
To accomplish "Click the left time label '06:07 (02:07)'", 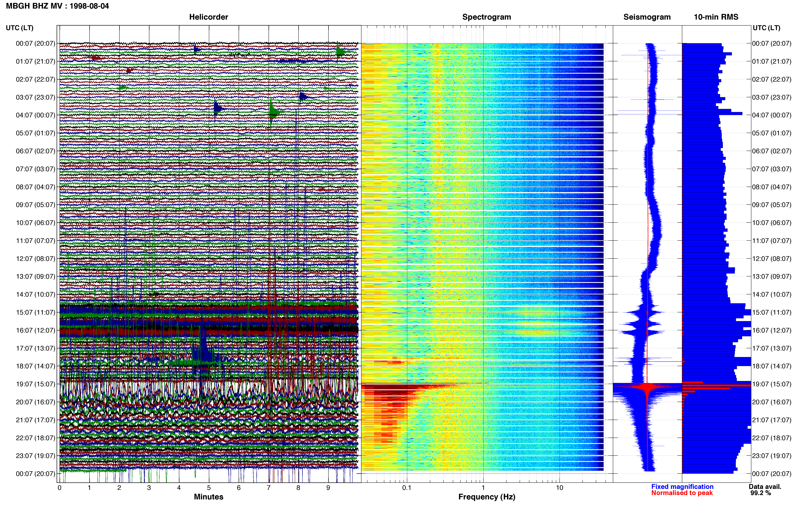I will click(x=36, y=151).
